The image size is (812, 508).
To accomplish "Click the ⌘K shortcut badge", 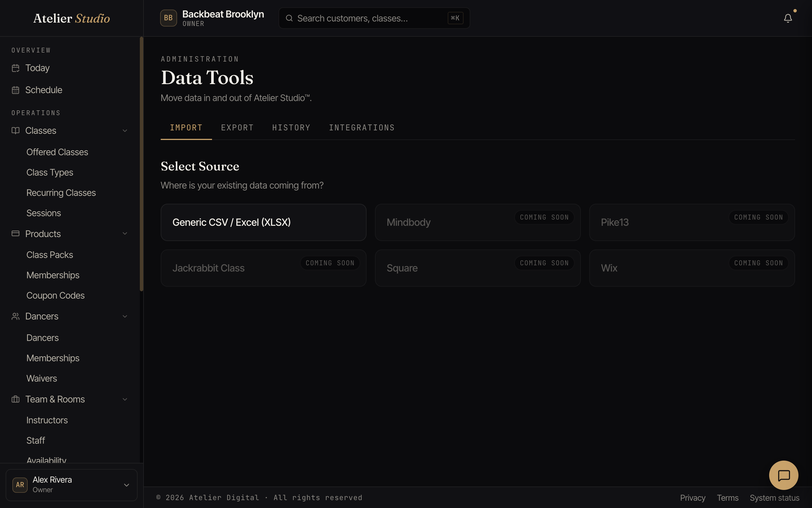I will [x=455, y=18].
